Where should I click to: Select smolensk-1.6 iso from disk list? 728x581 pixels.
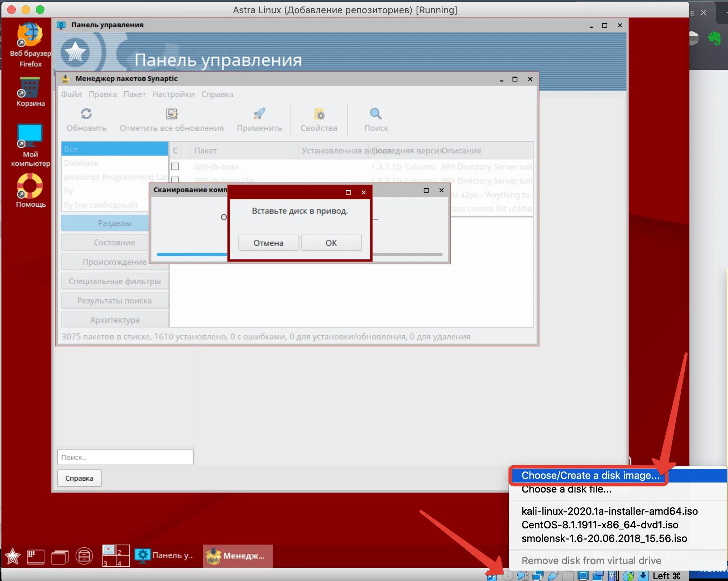tap(604, 538)
